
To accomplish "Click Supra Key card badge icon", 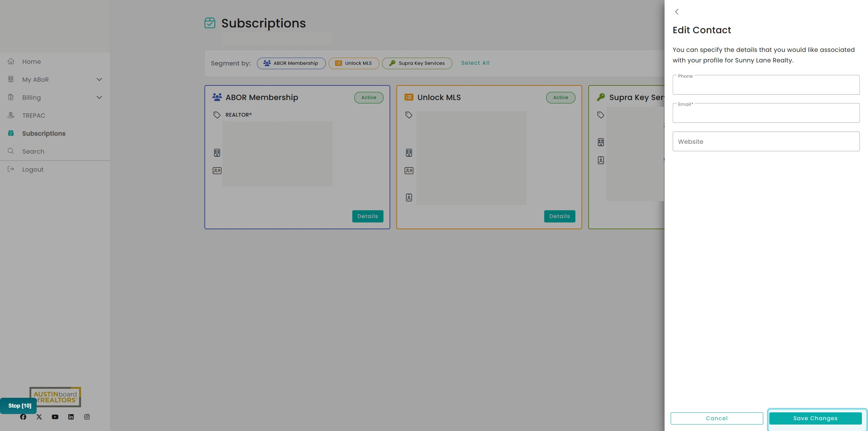I will pyautogui.click(x=601, y=160).
